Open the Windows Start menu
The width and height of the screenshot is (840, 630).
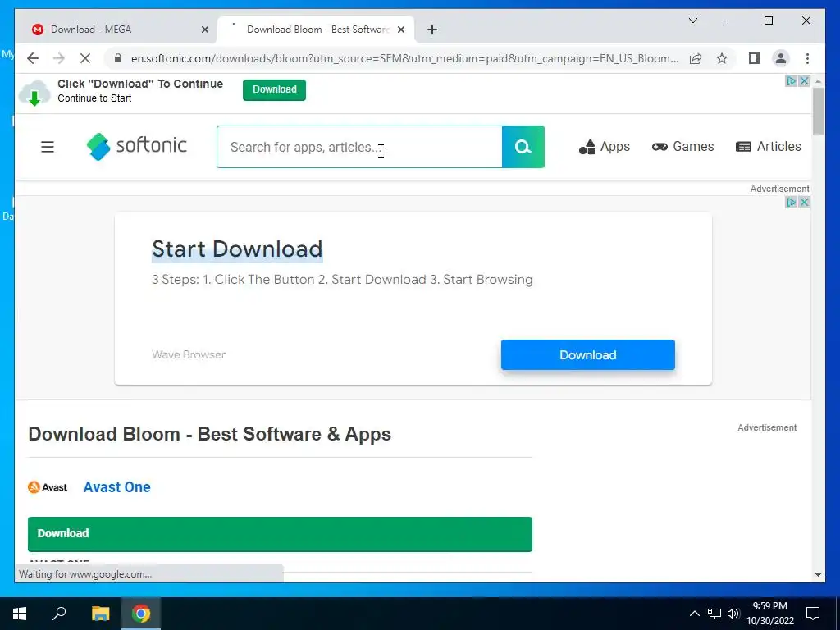20,614
